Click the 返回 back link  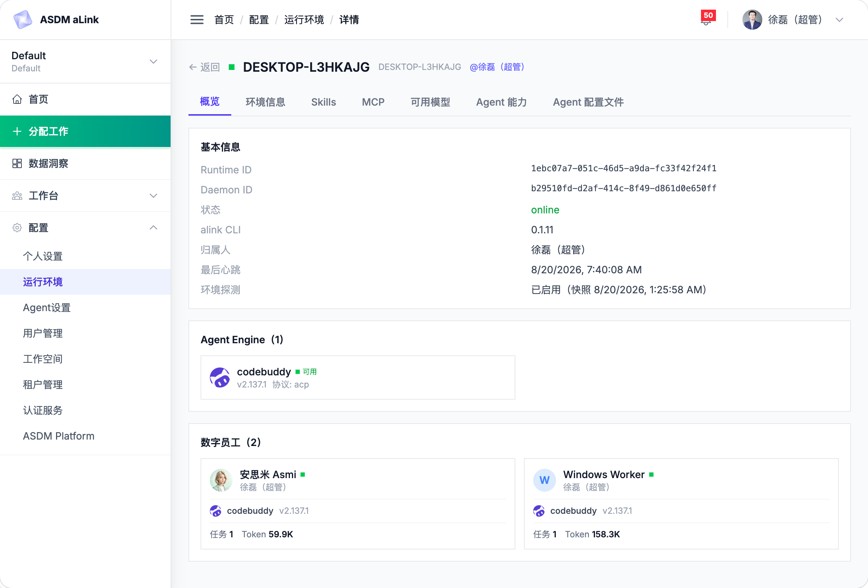204,67
